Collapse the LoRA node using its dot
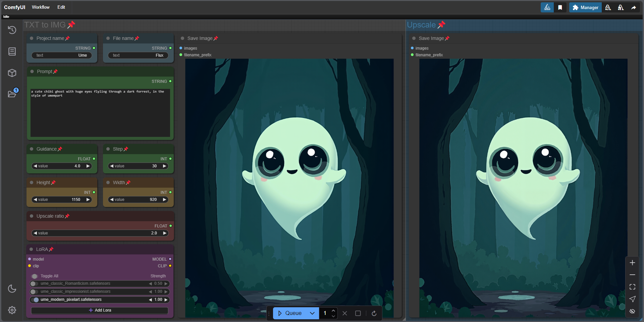644x322 pixels. (x=31, y=249)
